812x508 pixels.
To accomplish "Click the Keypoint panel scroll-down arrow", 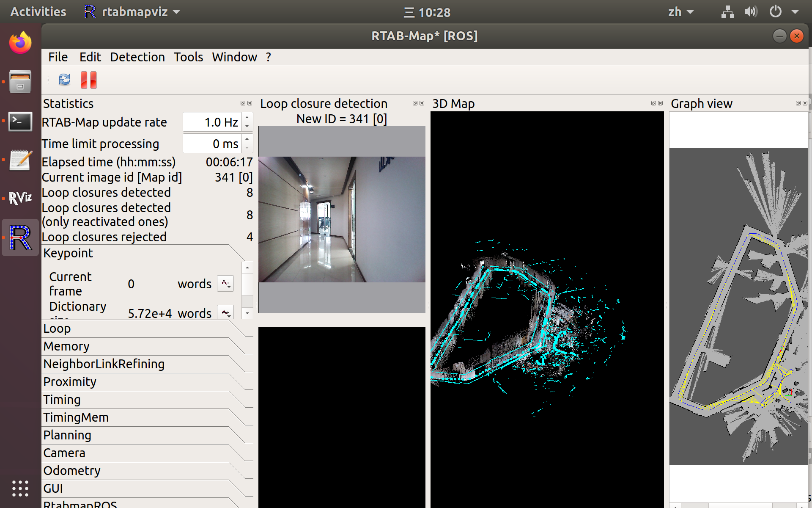I will (247, 313).
